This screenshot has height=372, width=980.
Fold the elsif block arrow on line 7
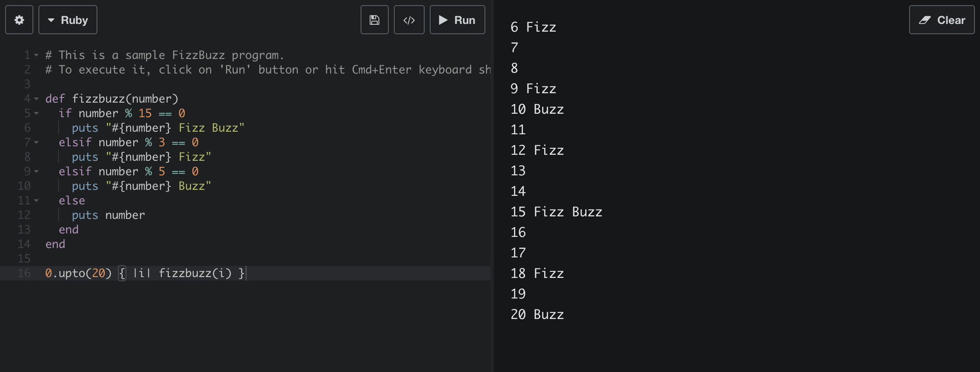[36, 142]
